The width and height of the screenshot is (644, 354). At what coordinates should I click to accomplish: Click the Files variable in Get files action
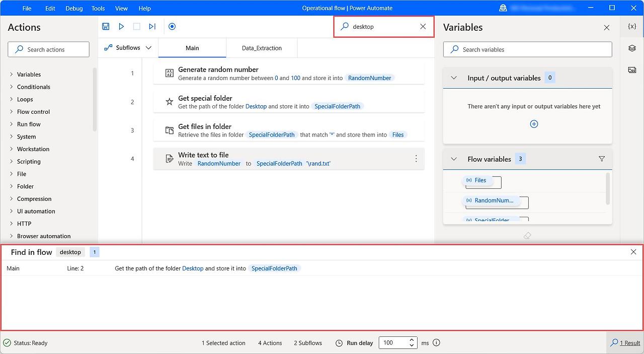(x=398, y=134)
